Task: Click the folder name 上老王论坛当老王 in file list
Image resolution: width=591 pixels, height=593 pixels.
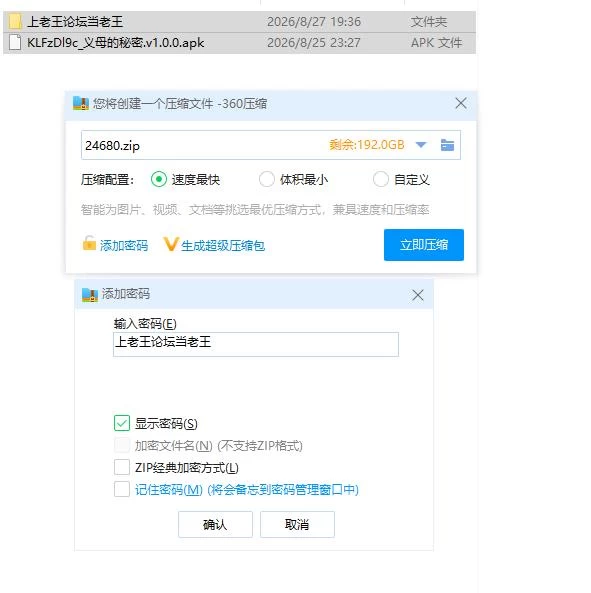Action: (x=75, y=22)
